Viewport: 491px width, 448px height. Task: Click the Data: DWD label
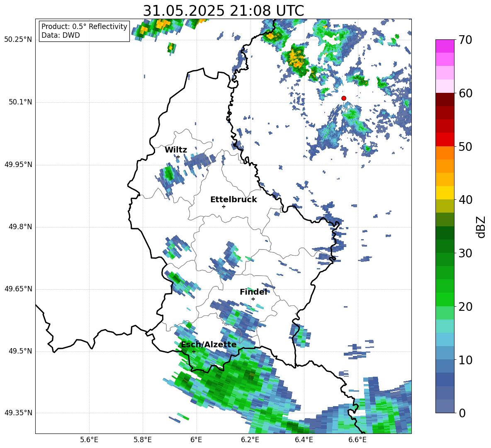pyautogui.click(x=61, y=35)
